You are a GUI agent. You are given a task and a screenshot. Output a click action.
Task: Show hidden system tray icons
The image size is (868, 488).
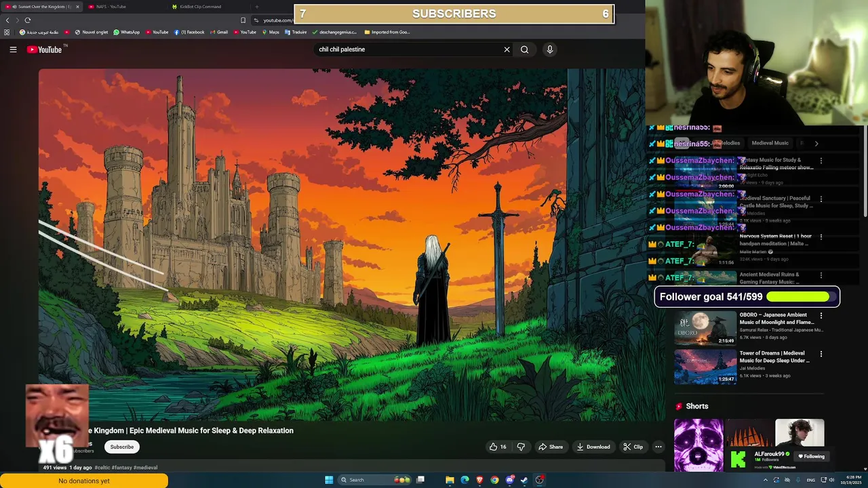[766, 480]
